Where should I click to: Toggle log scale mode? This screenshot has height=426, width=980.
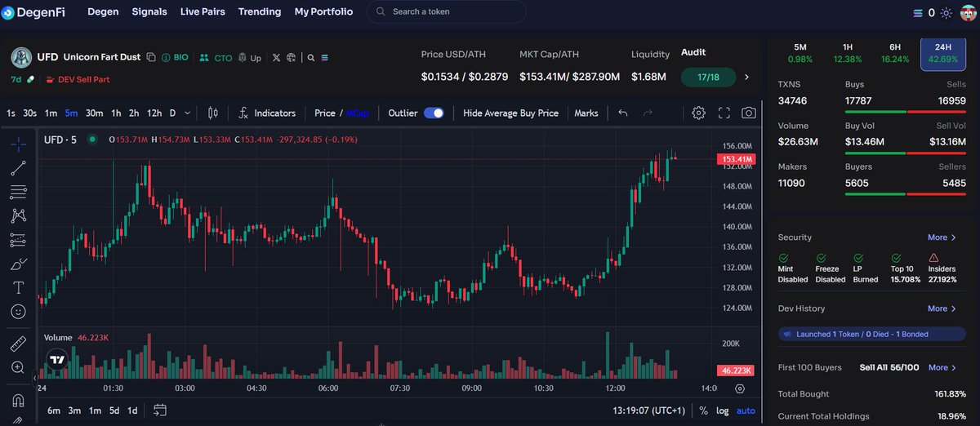pyautogui.click(x=723, y=410)
